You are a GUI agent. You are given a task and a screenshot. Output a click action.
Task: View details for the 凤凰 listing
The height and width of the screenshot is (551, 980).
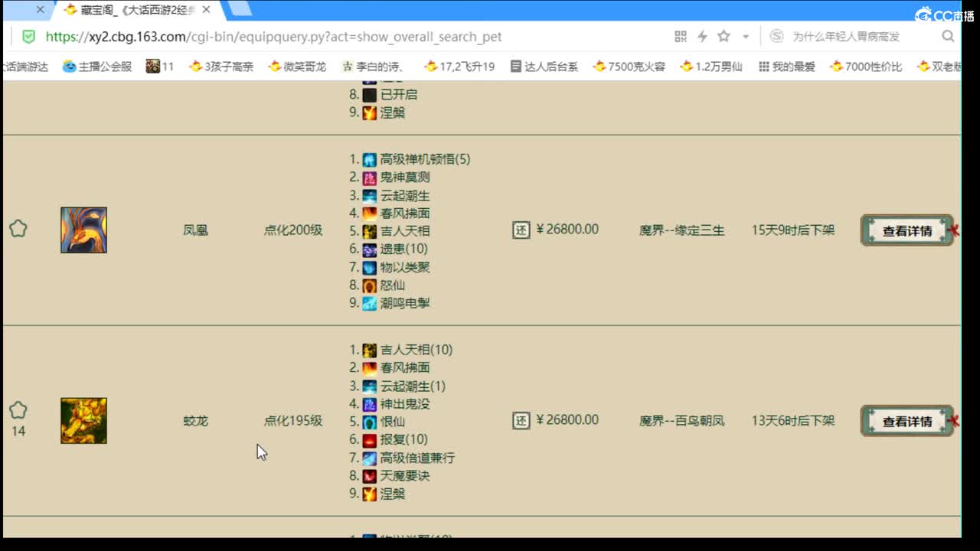point(907,230)
